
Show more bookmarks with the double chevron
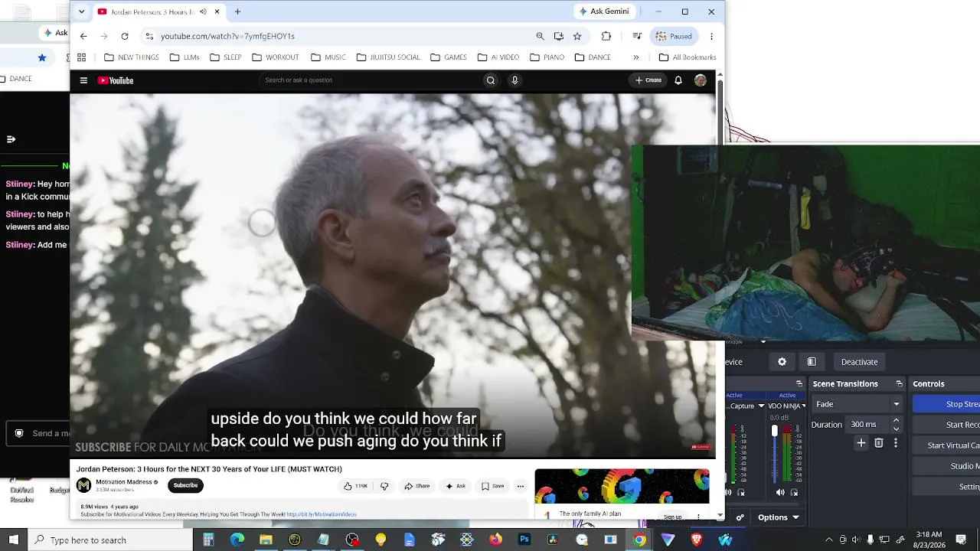coord(635,57)
